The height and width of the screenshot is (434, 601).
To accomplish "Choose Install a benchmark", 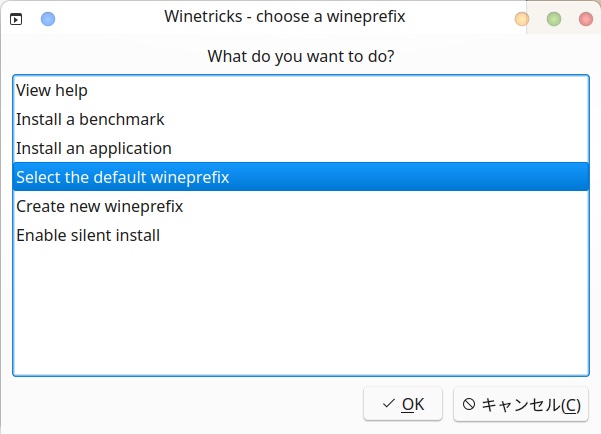I will [90, 119].
